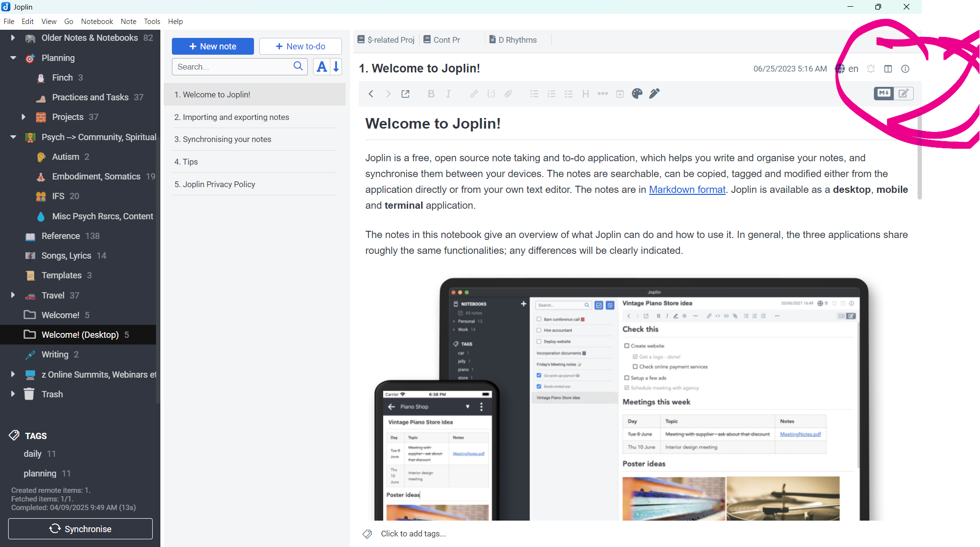The height and width of the screenshot is (547, 980).
Task: Go back to the previous note with back arrow
Action: (371, 94)
